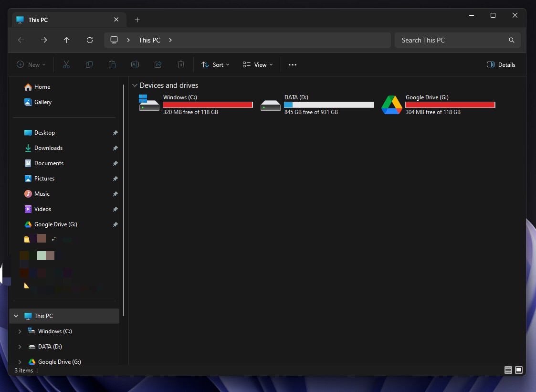536x392 pixels.
Task: Click This PC breadcrumb in address bar
Action: click(x=149, y=40)
